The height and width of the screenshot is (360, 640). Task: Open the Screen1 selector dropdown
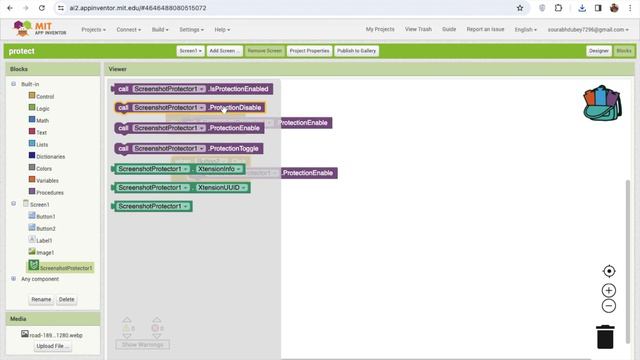191,51
